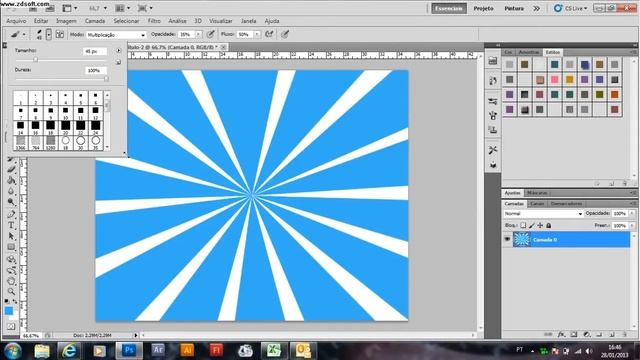Click the swap foreground/background colors icon
Screen dimensions: 640x360
click(15, 302)
